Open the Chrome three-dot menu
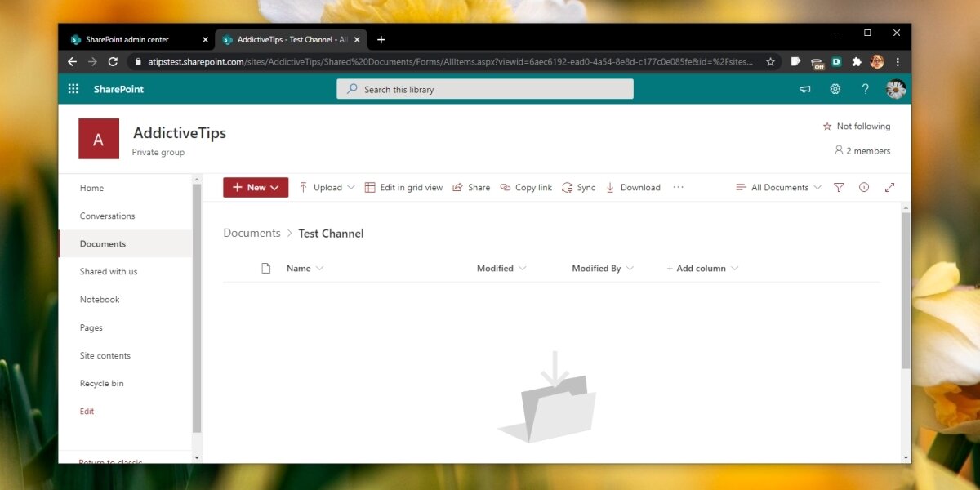 [898, 62]
